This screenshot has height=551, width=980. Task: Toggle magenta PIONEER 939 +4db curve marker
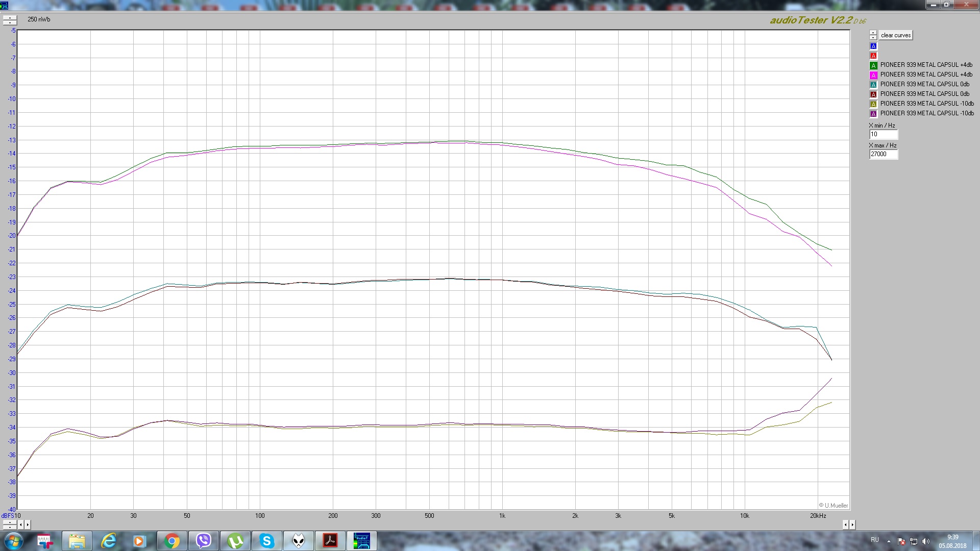(x=873, y=75)
